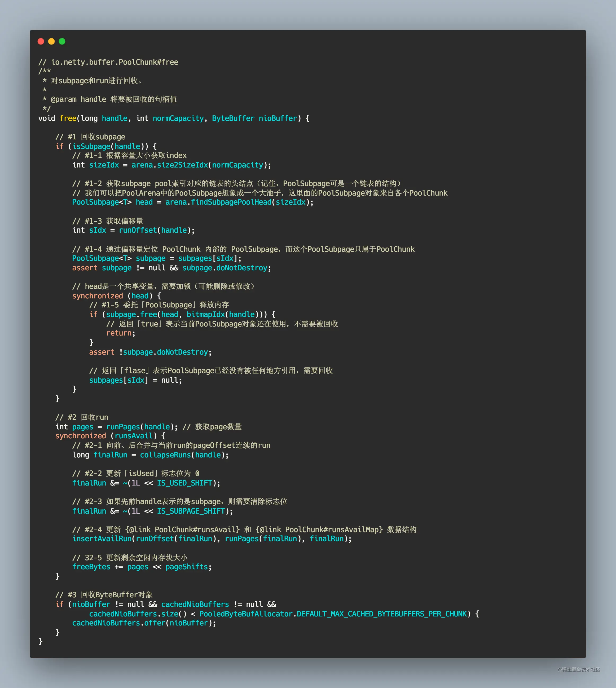Screen dimensions: 616x688
Task: Click the comment "// io.netty.buffer.PoolChunk#free"
Action: click(x=108, y=62)
